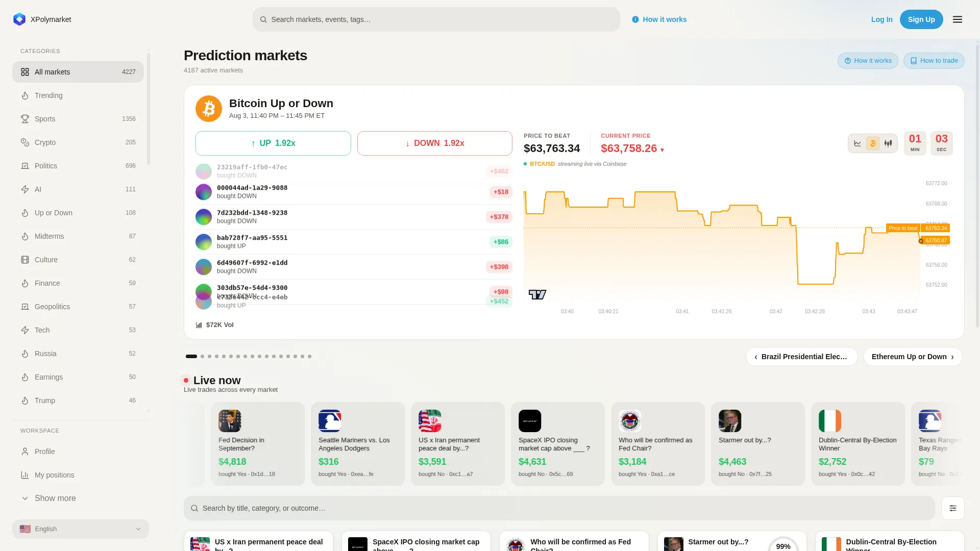Image resolution: width=980 pixels, height=551 pixels.
Task: Open Starmer out by 99% market card
Action: pyautogui.click(x=732, y=541)
